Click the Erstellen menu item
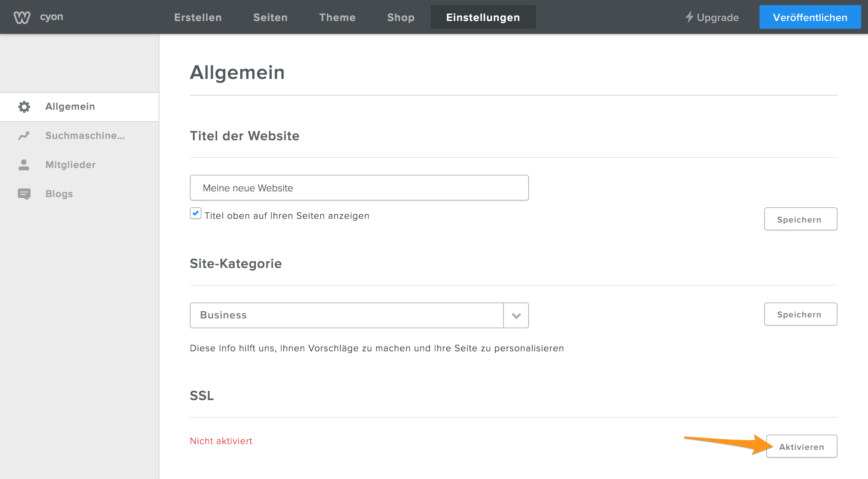Image resolution: width=868 pixels, height=479 pixels. [x=197, y=17]
